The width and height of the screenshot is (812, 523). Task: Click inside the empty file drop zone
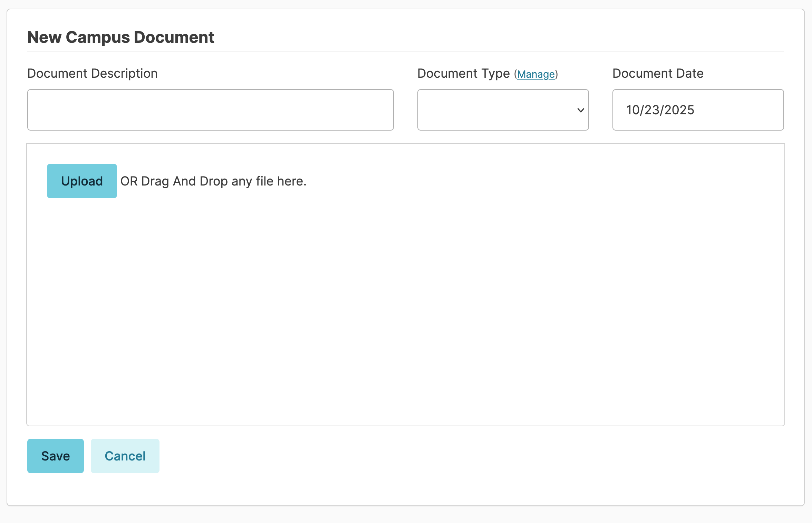tap(405, 311)
